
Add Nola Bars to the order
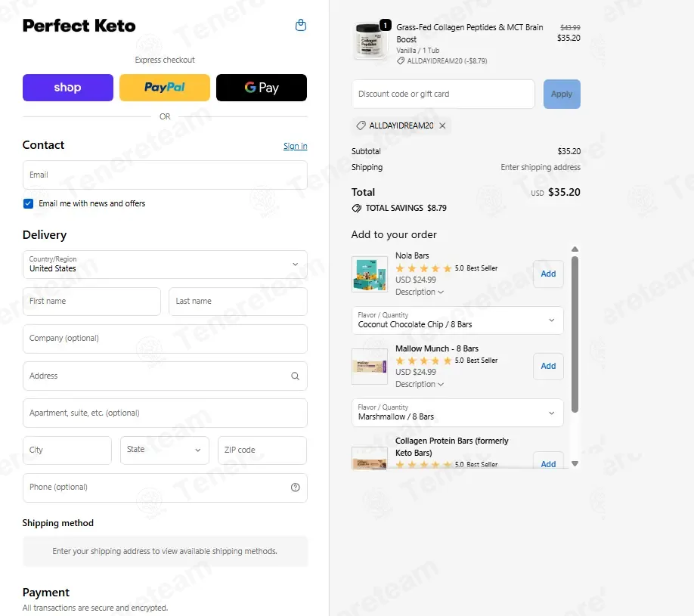pos(548,274)
